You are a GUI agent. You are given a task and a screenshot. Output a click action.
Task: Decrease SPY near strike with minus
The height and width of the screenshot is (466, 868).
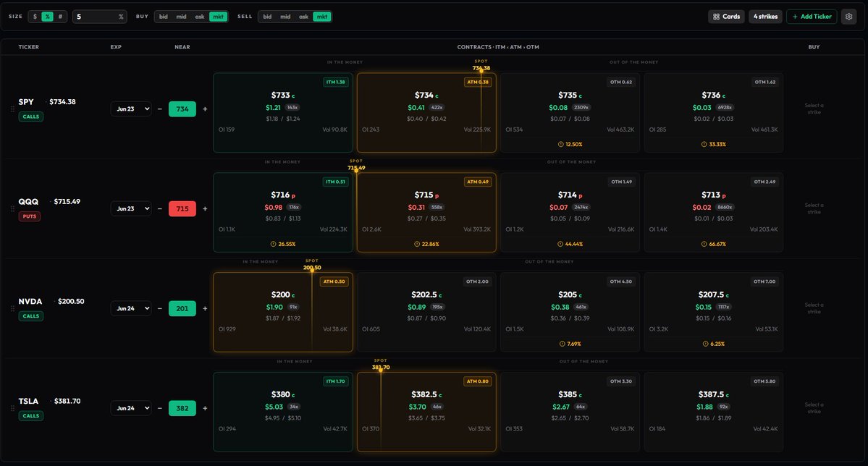(159, 109)
